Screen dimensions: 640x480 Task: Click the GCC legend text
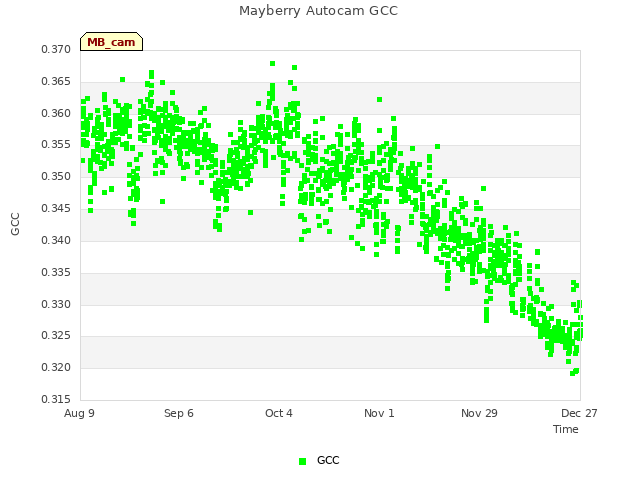click(328, 460)
